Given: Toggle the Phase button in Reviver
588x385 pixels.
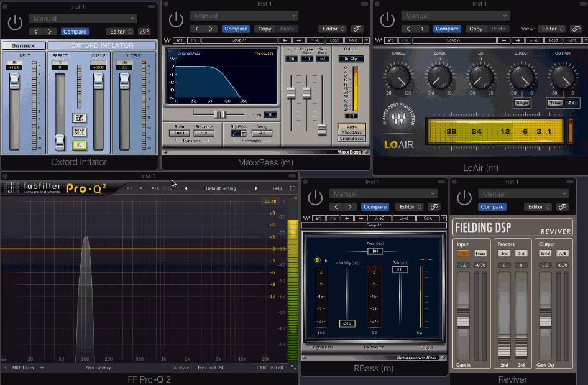Looking at the screenshot, I should coord(480,254).
